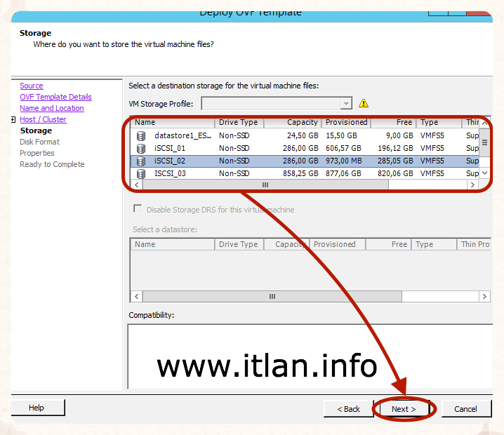This screenshot has width=504, height=435.
Task: Open OVF Template Details step
Action: [x=55, y=97]
